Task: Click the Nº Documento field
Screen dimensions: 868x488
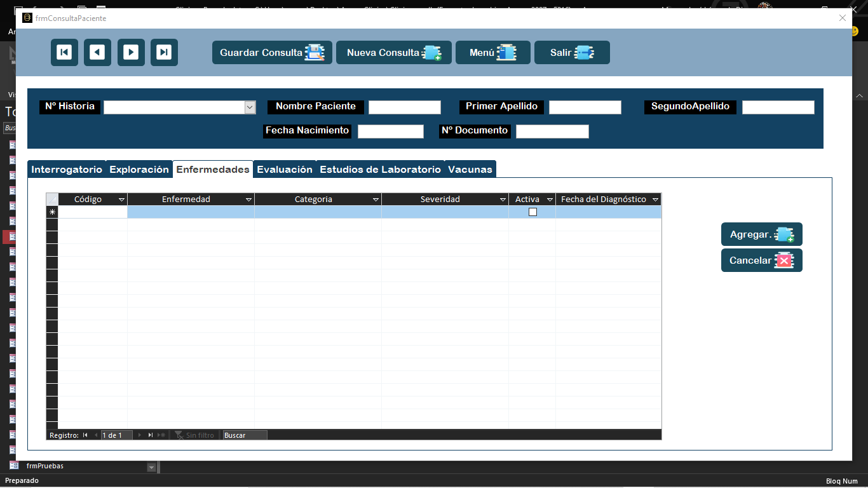Action: click(x=552, y=132)
